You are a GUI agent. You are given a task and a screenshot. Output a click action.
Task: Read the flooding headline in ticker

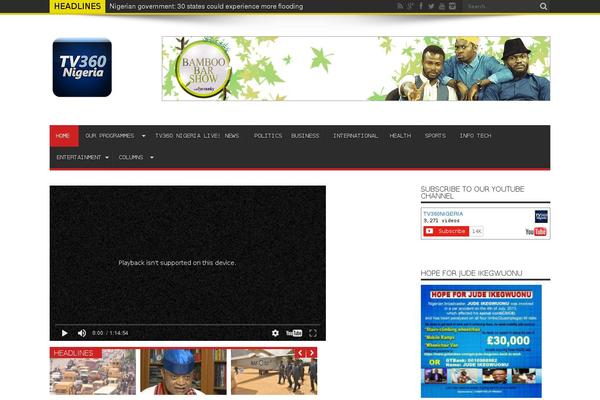point(206,7)
